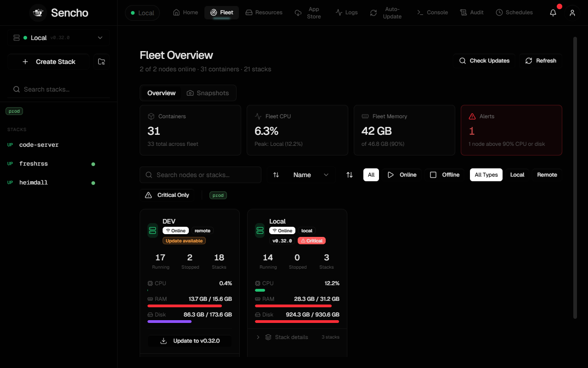Screen dimensions: 588x368
Task: Toggle the Critical Only filter
Action: pyautogui.click(x=167, y=195)
